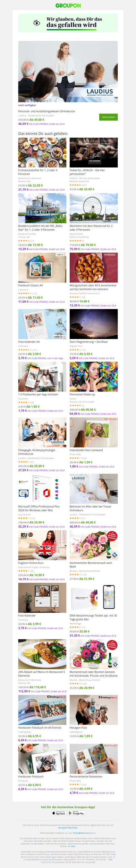Open the Riesenrad Weinfahrt deal picture
The width and height of the screenshot is (136, 868).
point(94,208)
